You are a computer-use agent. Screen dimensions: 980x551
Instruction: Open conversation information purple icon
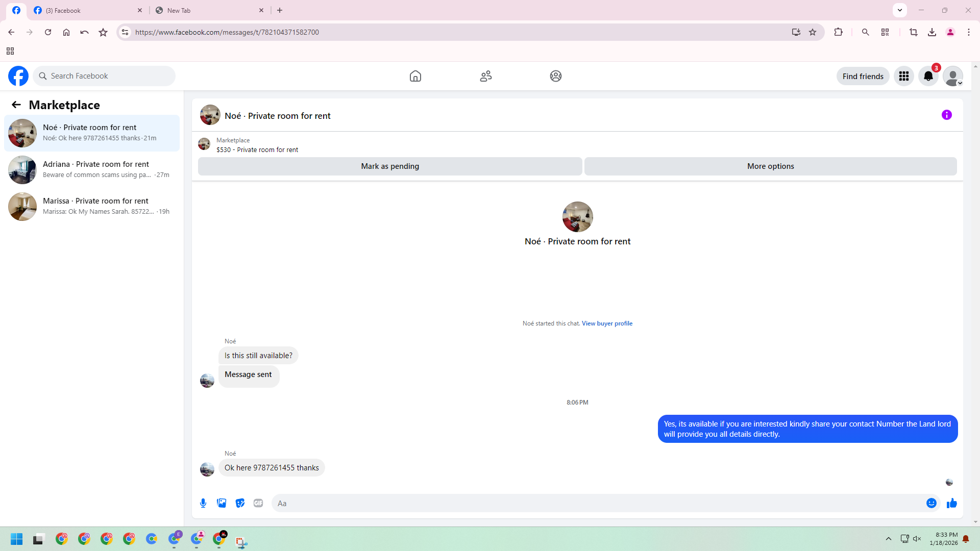click(x=947, y=115)
